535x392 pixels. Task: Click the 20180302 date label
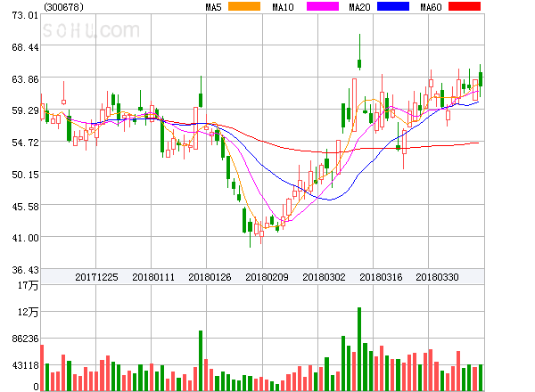click(324, 277)
